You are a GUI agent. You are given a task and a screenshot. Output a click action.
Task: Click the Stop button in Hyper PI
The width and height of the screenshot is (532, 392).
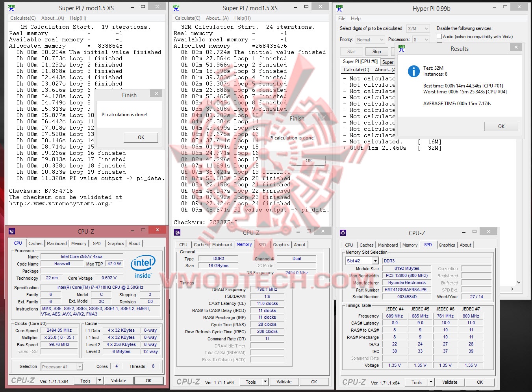[x=377, y=52]
